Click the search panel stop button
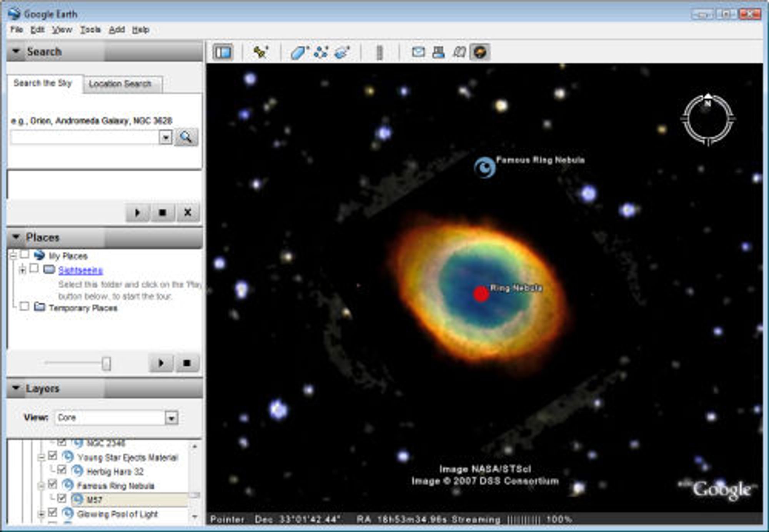The height and width of the screenshot is (532, 769). point(162,212)
